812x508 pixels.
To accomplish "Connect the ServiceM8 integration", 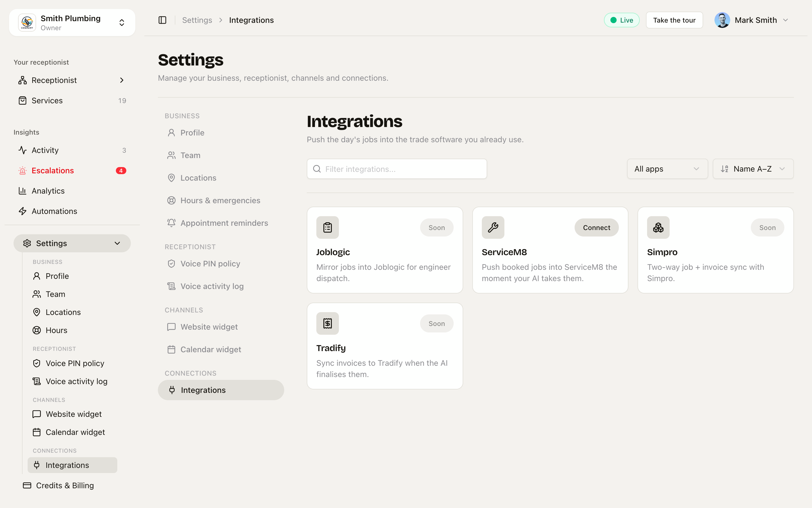I will [596, 227].
